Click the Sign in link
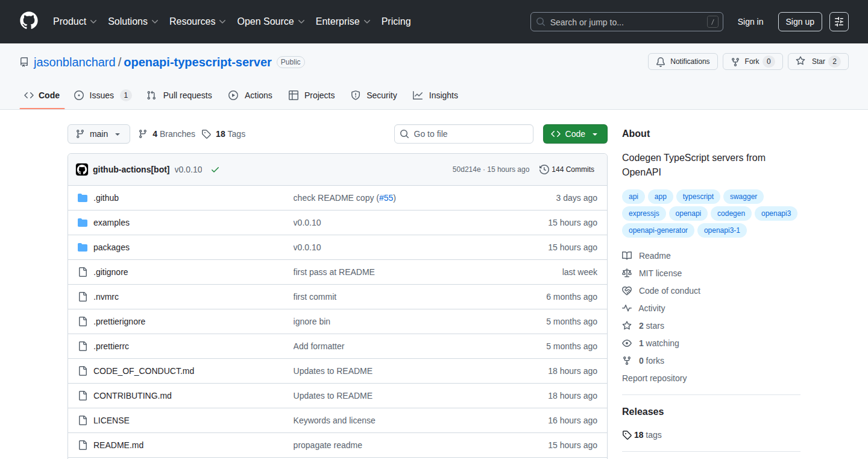Viewport: 868px width, 459px height. tap(750, 22)
